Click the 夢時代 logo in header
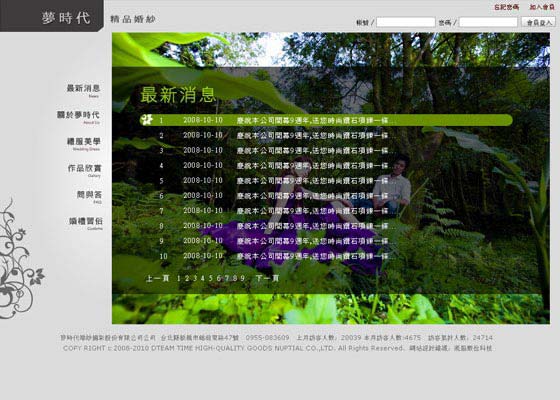The width and height of the screenshot is (560, 400). 66,18
